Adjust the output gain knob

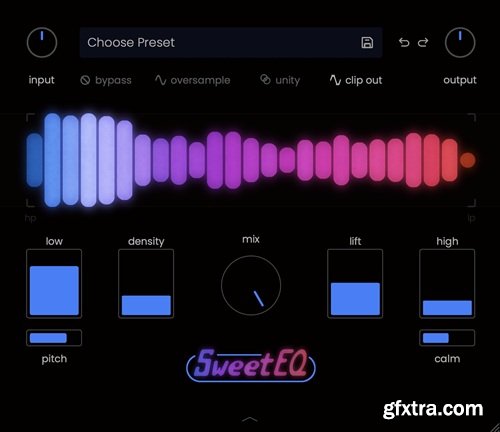pos(460,43)
